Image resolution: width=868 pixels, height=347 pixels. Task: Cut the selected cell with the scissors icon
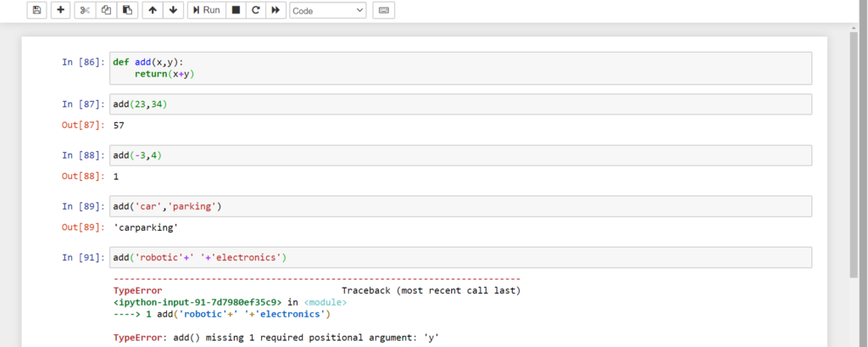click(x=85, y=10)
